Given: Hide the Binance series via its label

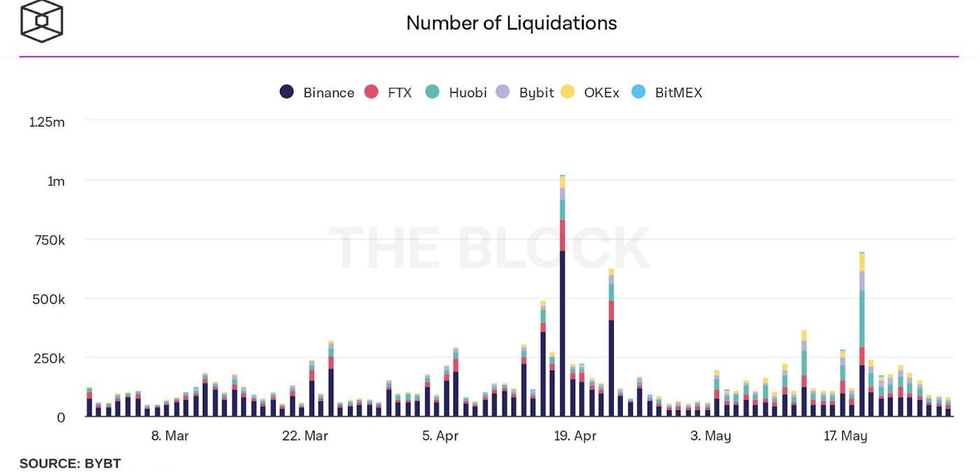Looking at the screenshot, I should pyautogui.click(x=328, y=92).
